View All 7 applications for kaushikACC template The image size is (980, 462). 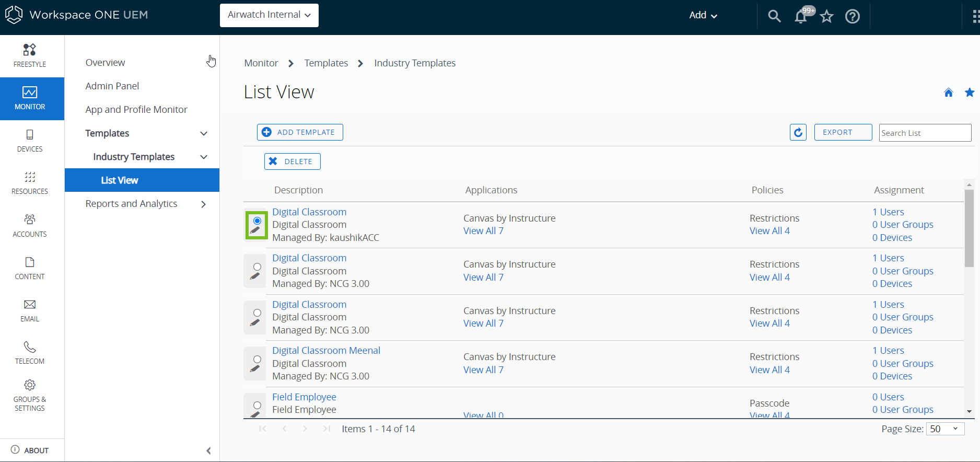coord(483,230)
